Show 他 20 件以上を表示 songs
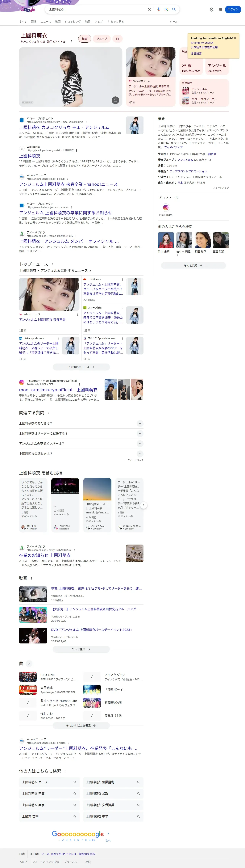Screen dimensions: 245x868 point(81,726)
